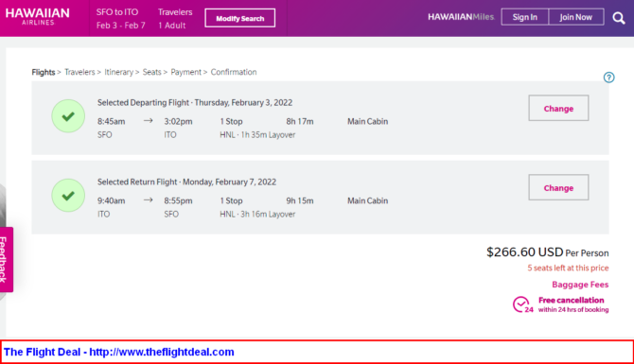Click the HawaiianMiles logo
Image resolution: width=634 pixels, height=364 pixels.
pyautogui.click(x=461, y=17)
